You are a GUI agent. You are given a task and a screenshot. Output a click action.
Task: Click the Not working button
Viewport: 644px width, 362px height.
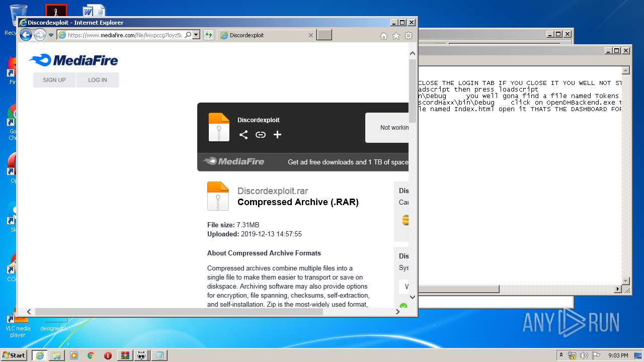(387, 128)
